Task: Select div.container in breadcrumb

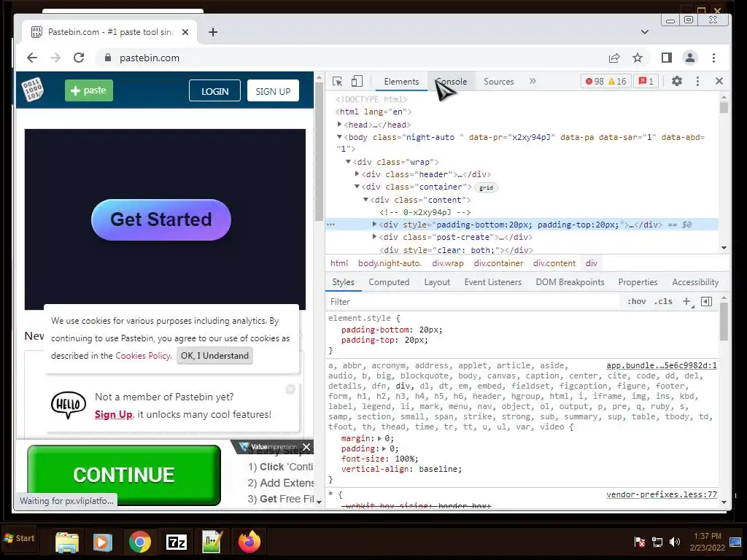Action: (498, 263)
